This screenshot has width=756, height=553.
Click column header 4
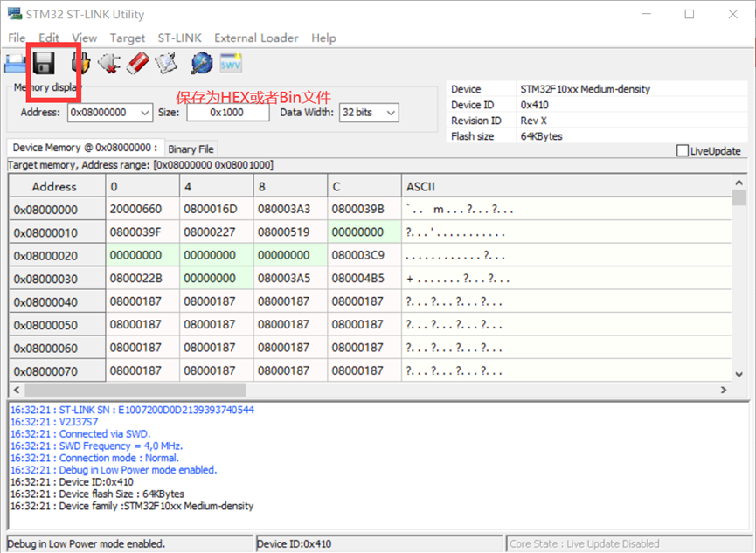coord(217,187)
